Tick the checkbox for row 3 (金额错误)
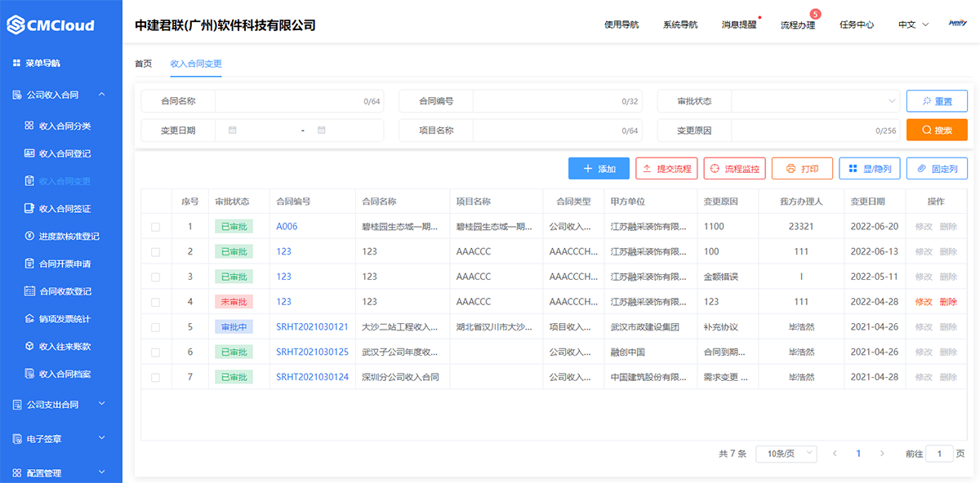The width and height of the screenshot is (980, 483). point(156,277)
